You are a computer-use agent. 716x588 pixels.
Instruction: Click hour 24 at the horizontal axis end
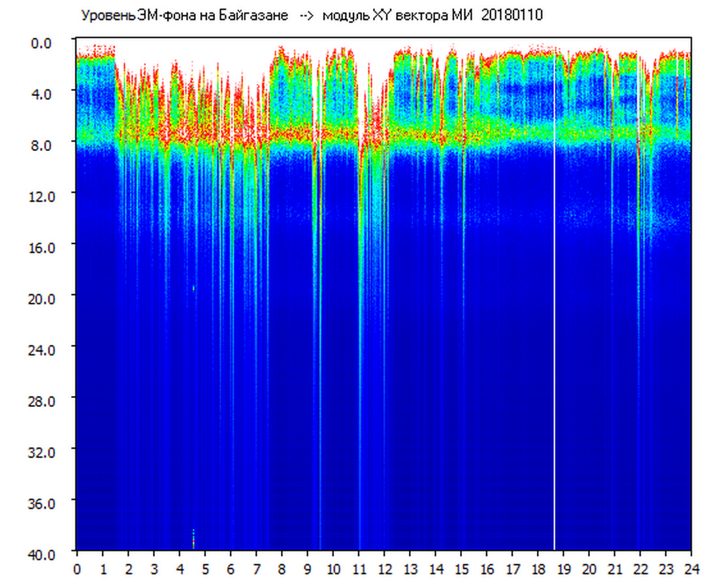tap(691, 569)
